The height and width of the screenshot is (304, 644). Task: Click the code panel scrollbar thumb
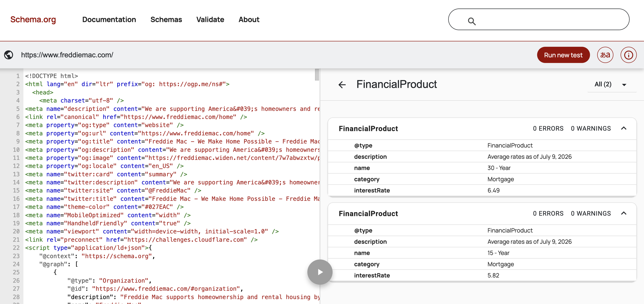[x=317, y=75]
